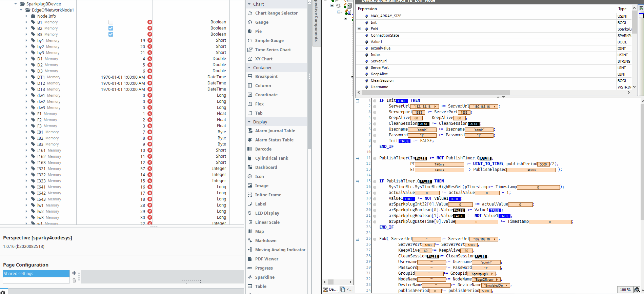Viewport: 644px width, 294px height.
Task: Click the add page configuration plus icon
Action: coord(74,273)
